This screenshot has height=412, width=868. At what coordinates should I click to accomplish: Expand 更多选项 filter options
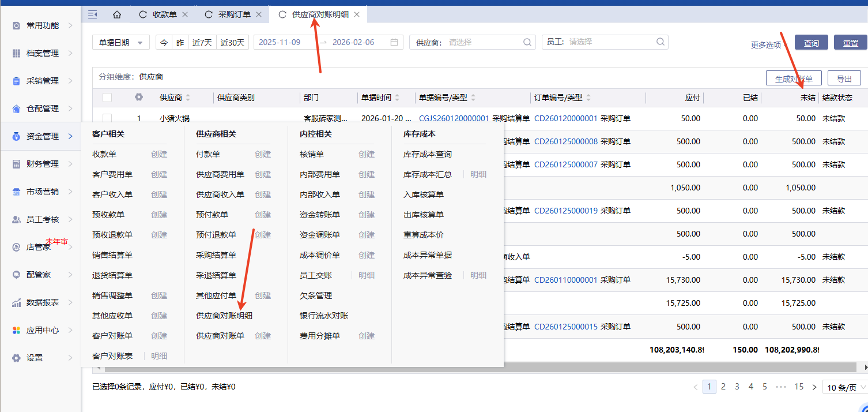(x=768, y=44)
